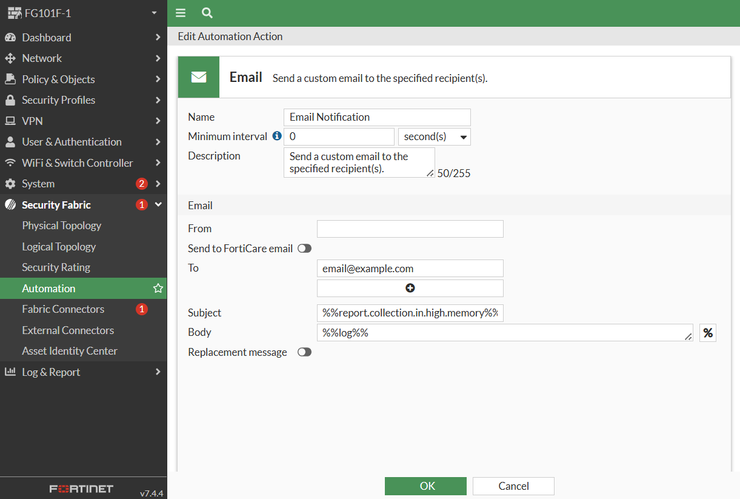740x499 pixels.
Task: Click the OK button
Action: [x=426, y=486]
